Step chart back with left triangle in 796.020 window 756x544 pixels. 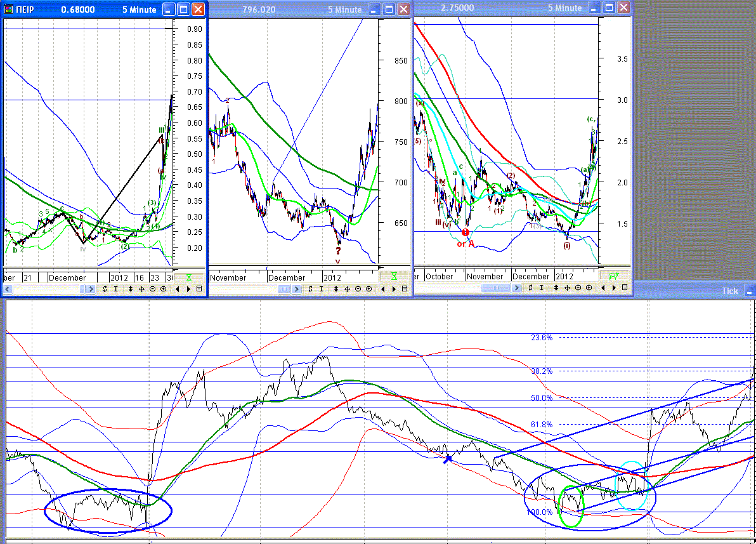pos(383,289)
